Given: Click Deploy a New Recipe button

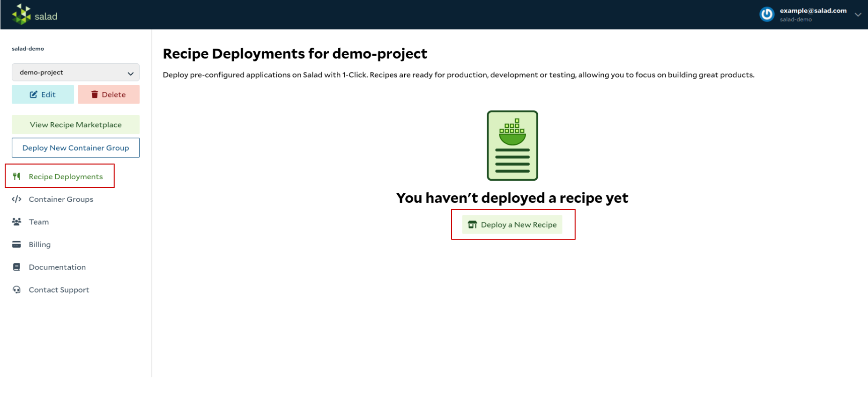Looking at the screenshot, I should point(512,225).
